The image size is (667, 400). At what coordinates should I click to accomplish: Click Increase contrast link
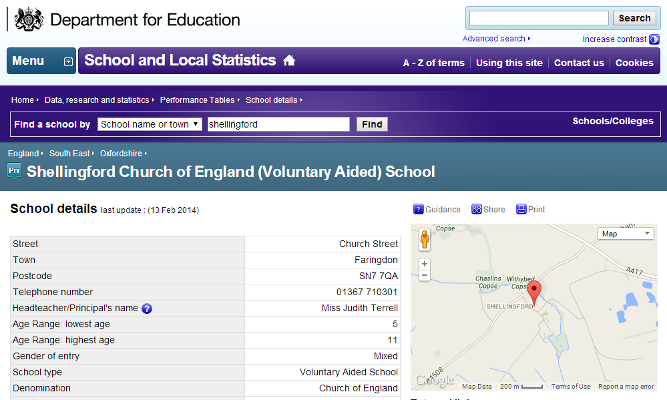(614, 39)
